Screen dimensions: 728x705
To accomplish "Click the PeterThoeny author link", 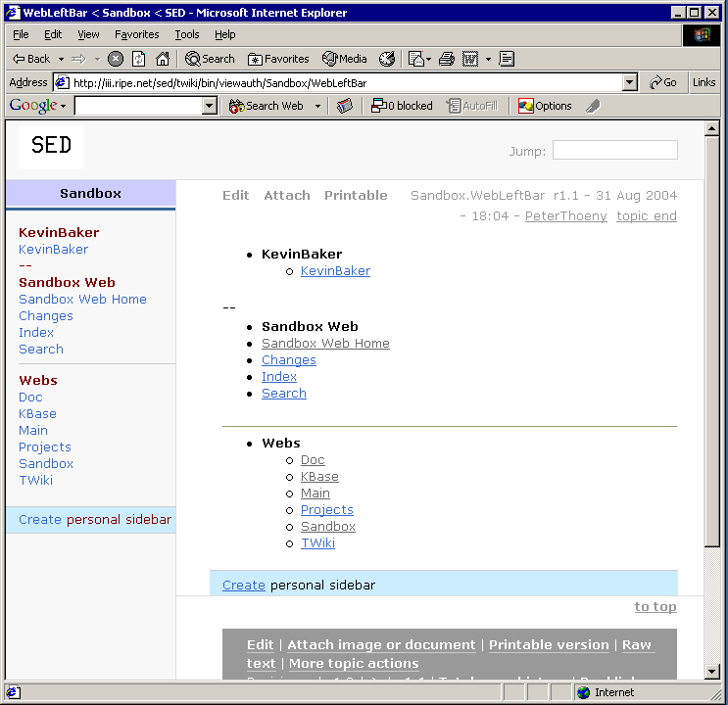I will tap(565, 216).
